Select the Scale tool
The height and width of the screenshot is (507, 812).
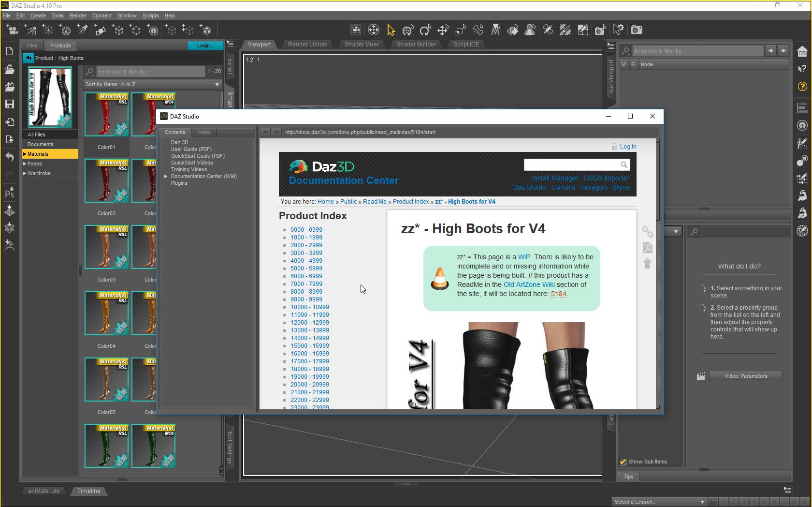[460, 30]
